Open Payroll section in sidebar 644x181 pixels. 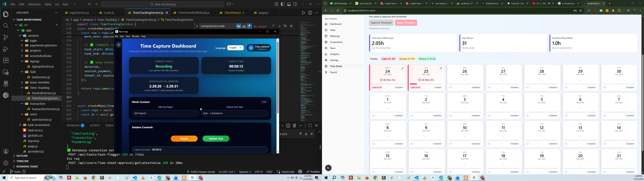[x=334, y=73]
